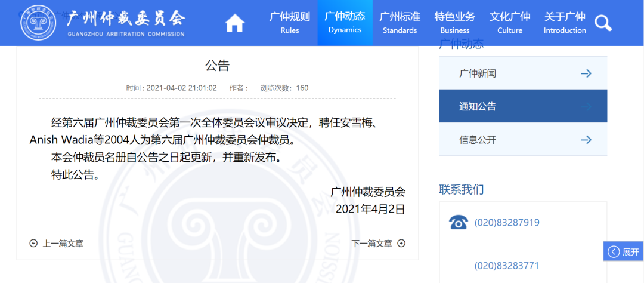
Task: Click the arrow beside 广仲新闻
Action: [x=586, y=73]
